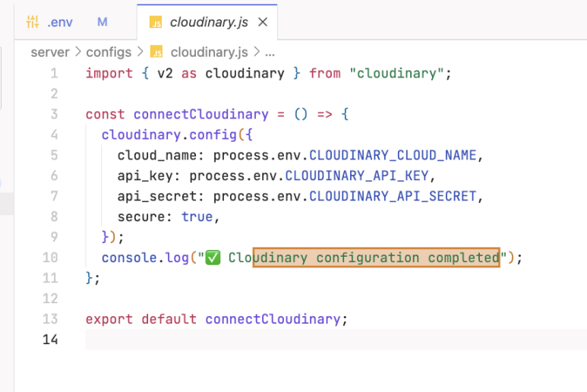587x392 pixels.
Task: Click the const keyword on line 3
Action: [x=106, y=114]
